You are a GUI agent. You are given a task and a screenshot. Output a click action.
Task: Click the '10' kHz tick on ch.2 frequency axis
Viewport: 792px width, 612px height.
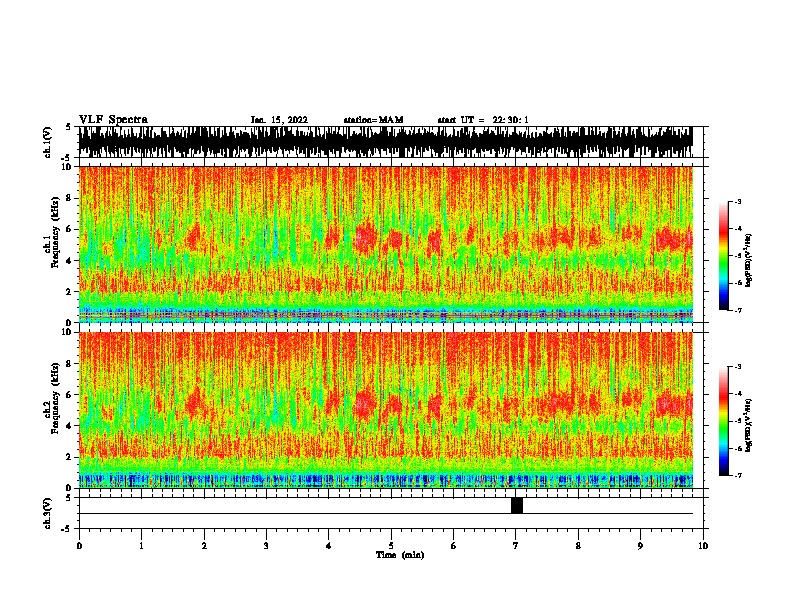pyautogui.click(x=67, y=332)
